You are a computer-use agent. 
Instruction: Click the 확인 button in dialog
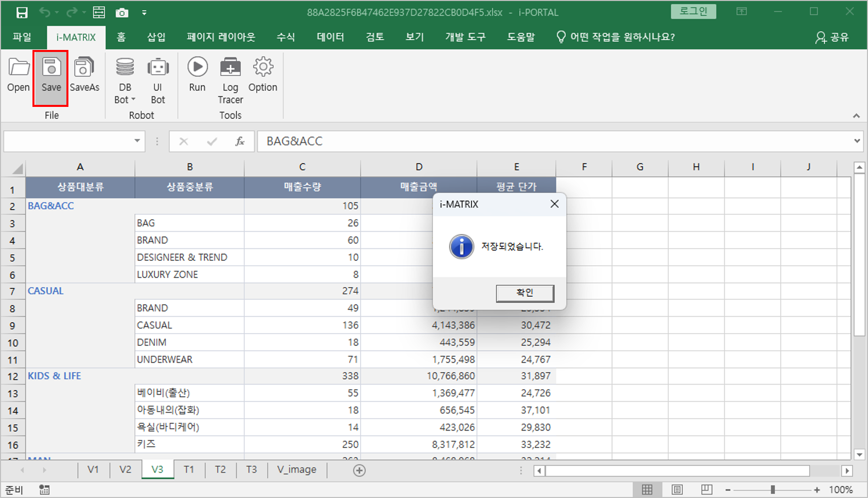524,293
